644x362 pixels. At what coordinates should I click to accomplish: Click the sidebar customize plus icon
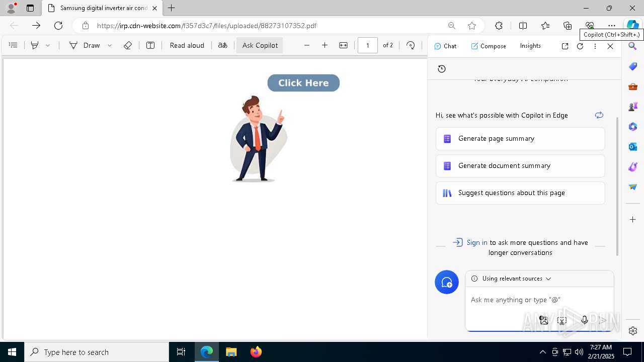coord(633,220)
